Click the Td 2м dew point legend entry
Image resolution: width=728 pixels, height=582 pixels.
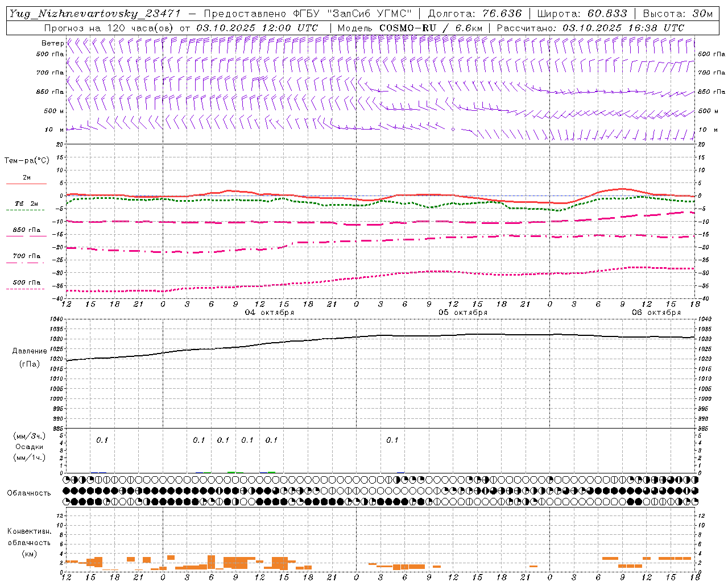[x=26, y=203]
